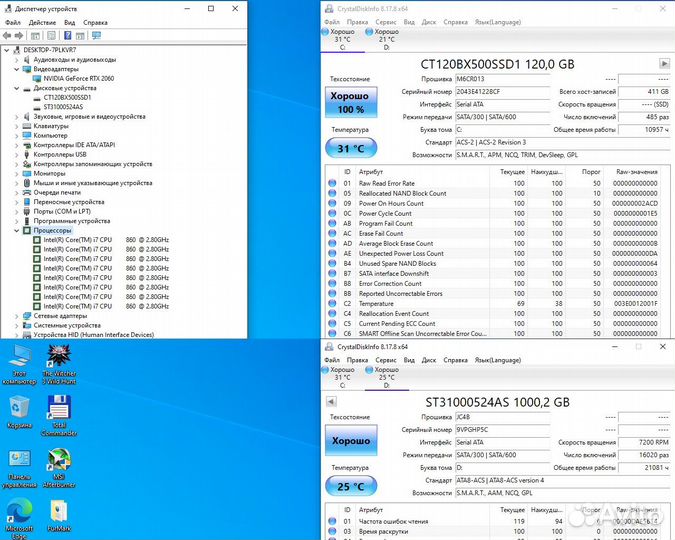Expand the Порты (COM и LPT) node
The image size is (675, 540).
(x=16, y=211)
